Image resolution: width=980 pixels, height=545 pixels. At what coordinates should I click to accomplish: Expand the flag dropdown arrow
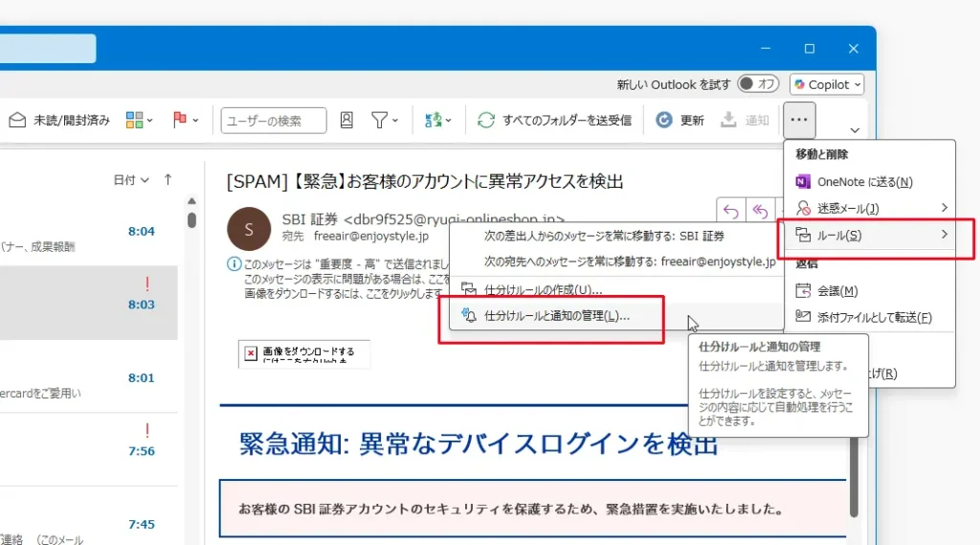[195, 121]
